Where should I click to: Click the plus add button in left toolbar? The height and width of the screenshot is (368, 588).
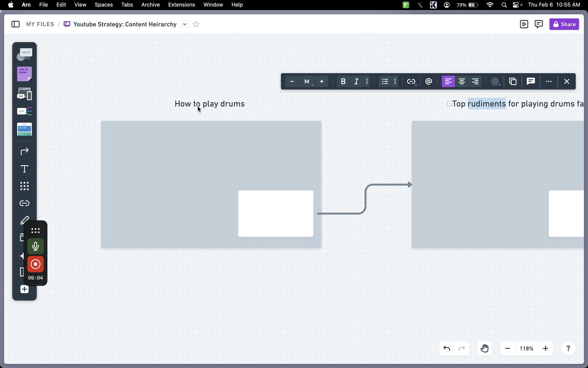point(25,289)
